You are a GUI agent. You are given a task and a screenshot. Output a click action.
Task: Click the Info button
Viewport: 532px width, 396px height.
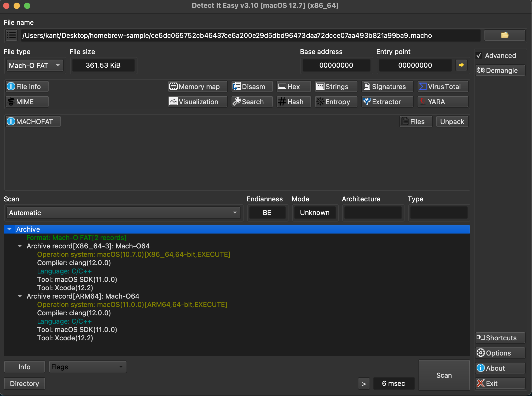click(25, 367)
